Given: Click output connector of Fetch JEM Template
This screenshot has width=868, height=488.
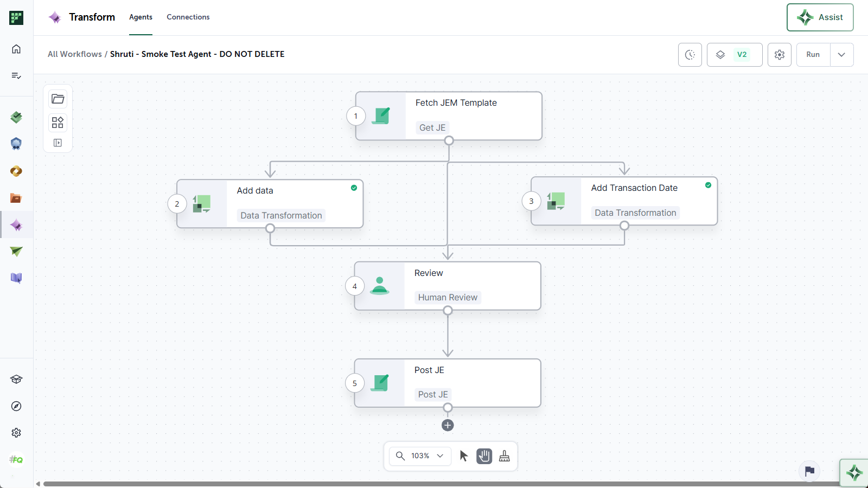Looking at the screenshot, I should click(449, 140).
